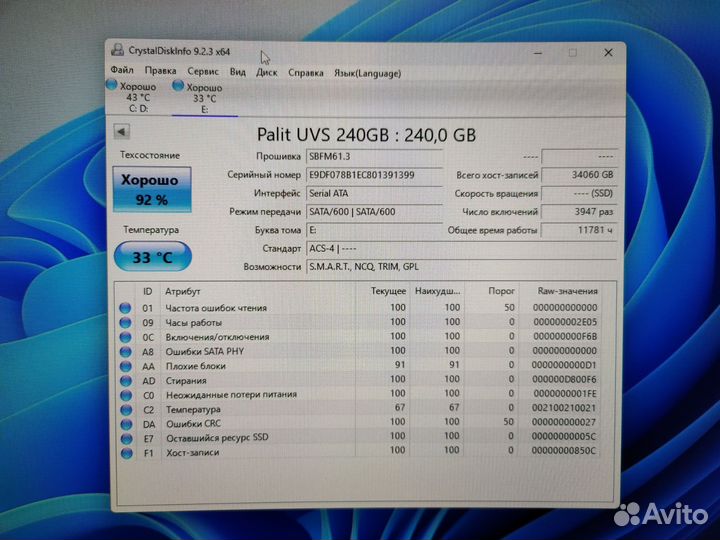Image resolution: width=720 pixels, height=540 pixels.
Task: Open the Справка menu
Action: coord(306,73)
